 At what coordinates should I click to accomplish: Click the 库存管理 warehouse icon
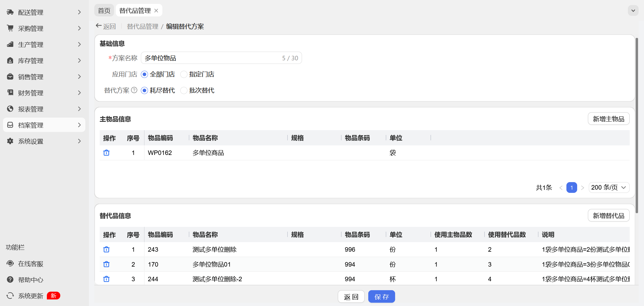(x=10, y=61)
